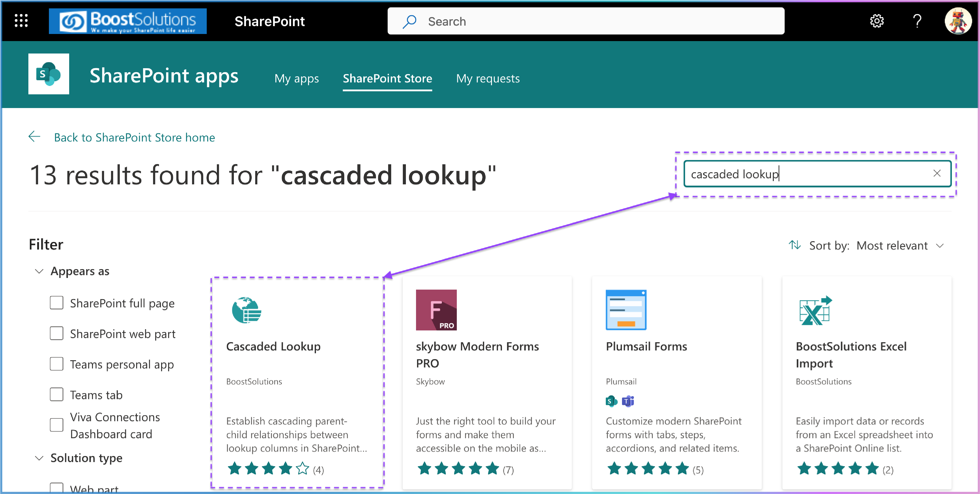Collapse the Appears as filter section
The width and height of the screenshot is (980, 494).
(x=39, y=271)
